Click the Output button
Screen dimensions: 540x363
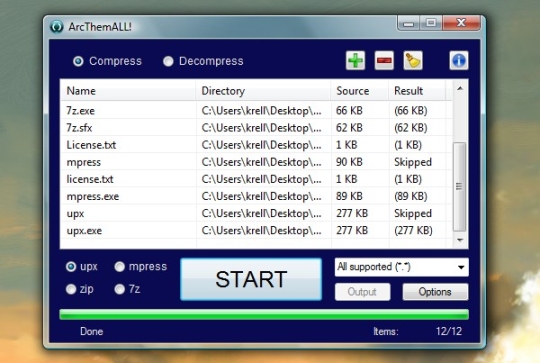click(x=363, y=292)
